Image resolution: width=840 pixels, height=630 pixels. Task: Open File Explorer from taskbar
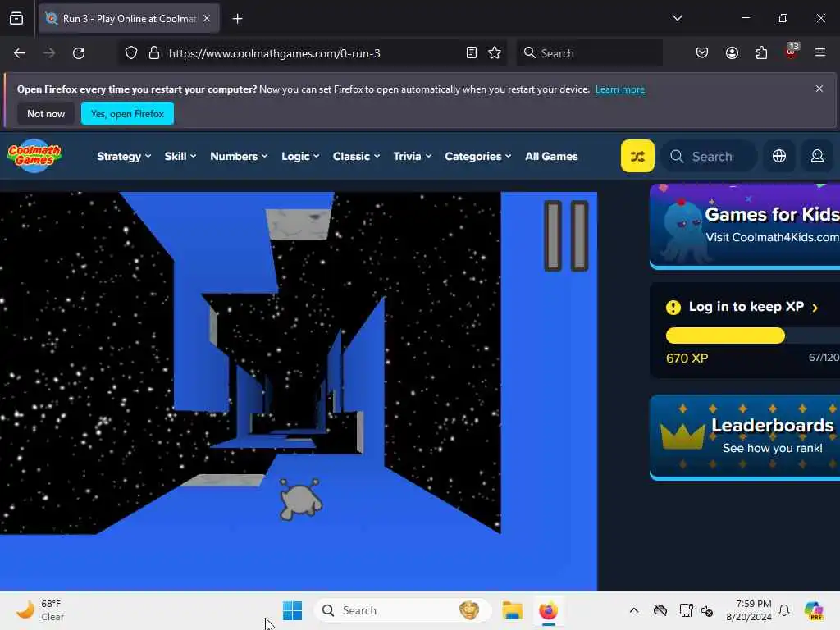(512, 610)
